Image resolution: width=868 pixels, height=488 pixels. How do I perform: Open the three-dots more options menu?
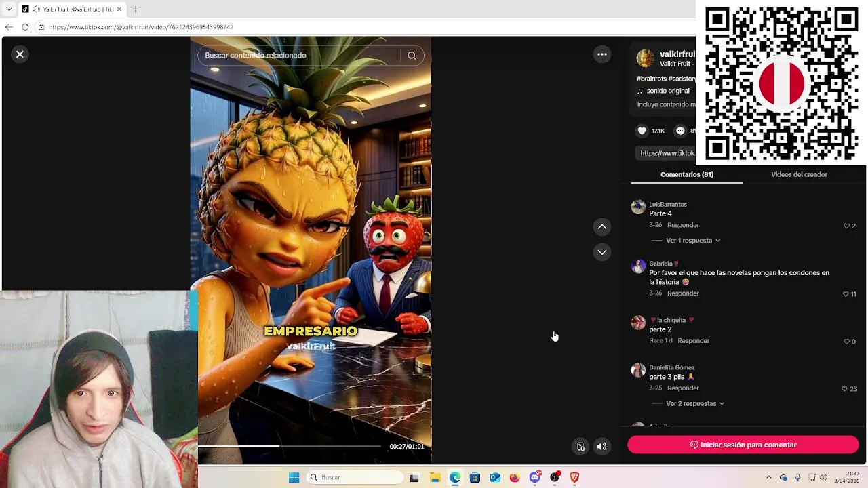602,54
